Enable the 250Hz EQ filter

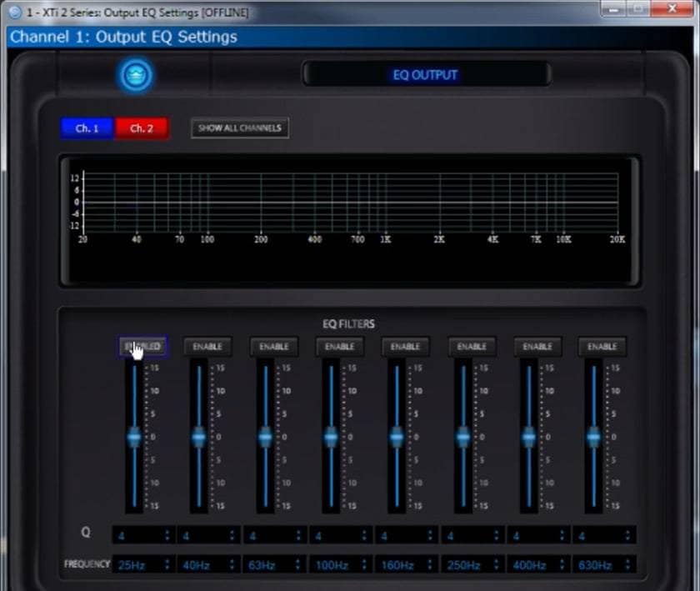point(472,347)
